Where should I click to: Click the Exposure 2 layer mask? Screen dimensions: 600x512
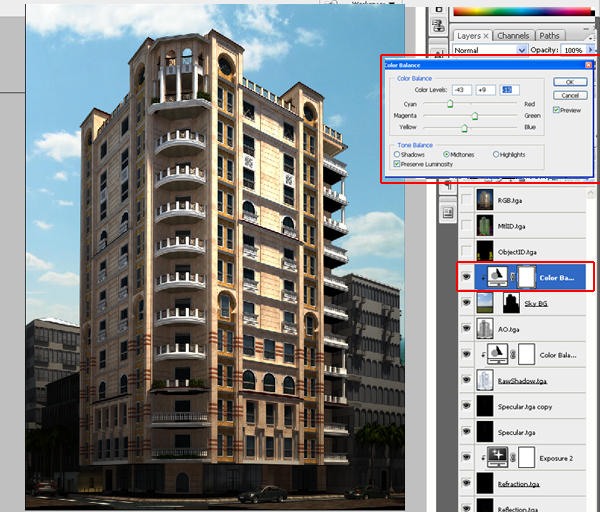pos(527,458)
